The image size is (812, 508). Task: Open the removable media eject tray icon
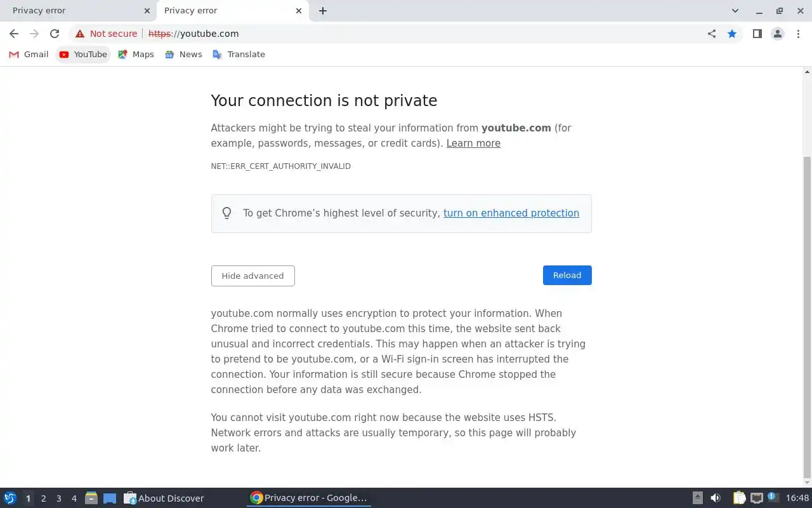(697, 498)
